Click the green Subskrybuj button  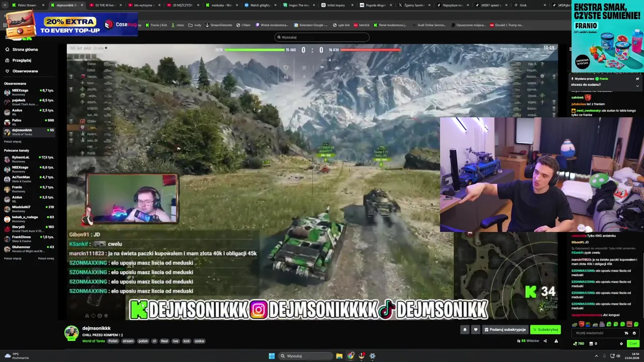[x=545, y=330]
